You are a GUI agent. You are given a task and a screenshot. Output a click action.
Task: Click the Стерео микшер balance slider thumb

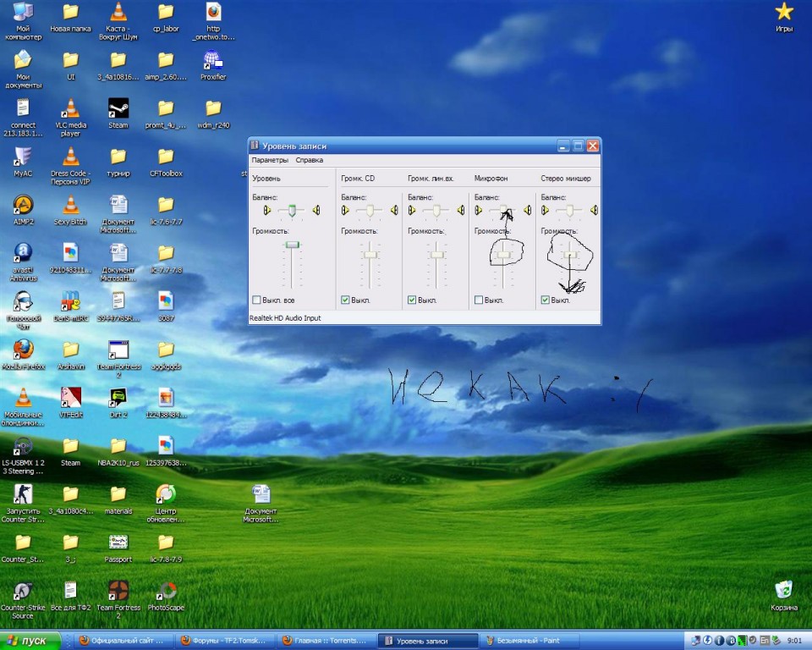569,210
